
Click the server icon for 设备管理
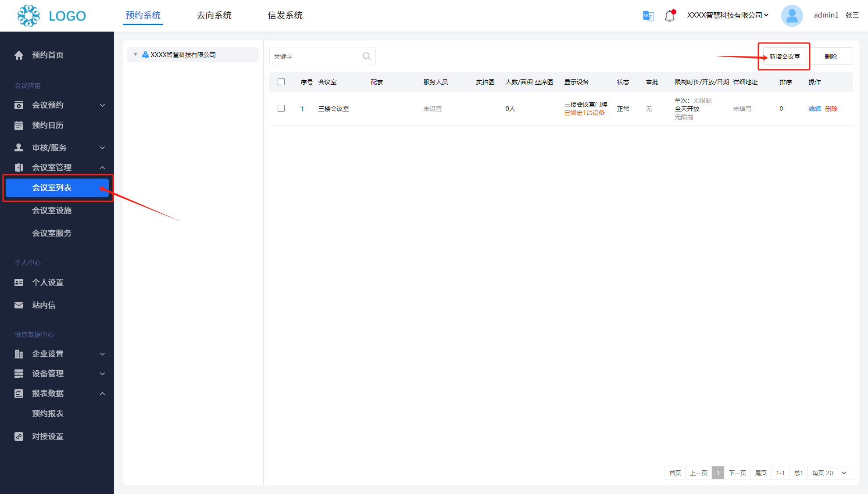click(19, 374)
